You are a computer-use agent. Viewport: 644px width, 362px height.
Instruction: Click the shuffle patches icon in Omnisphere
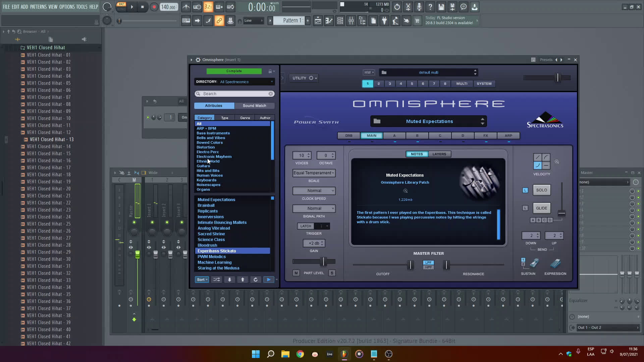coord(217,280)
